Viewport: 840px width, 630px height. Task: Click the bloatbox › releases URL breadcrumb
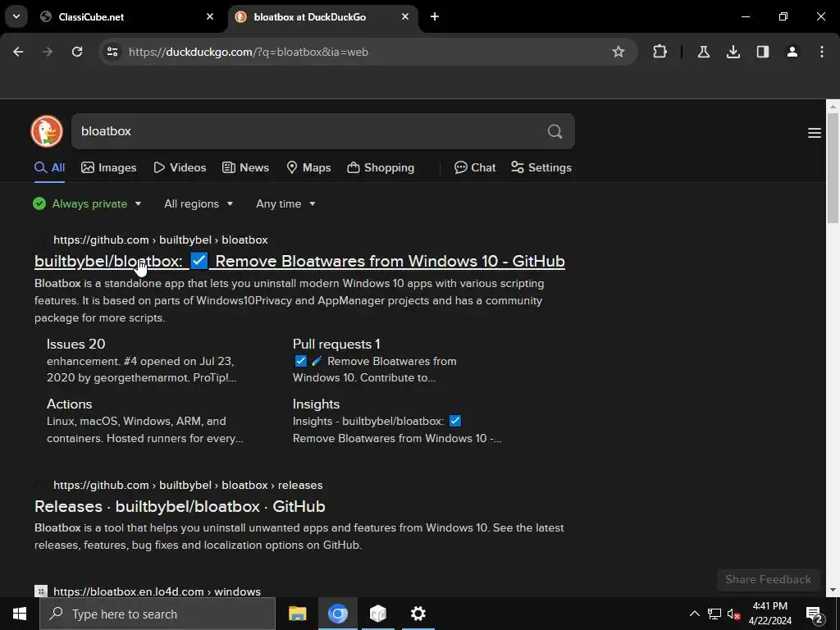(x=188, y=485)
